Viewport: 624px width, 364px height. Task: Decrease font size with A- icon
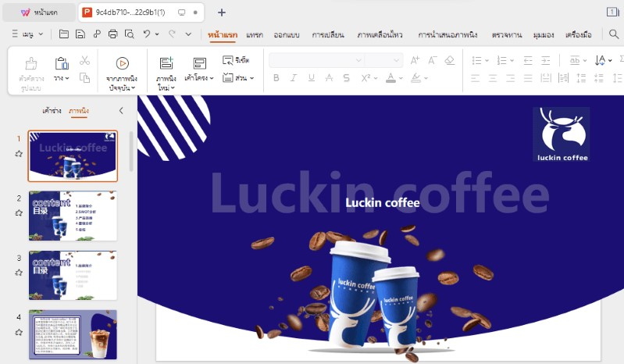(x=432, y=60)
